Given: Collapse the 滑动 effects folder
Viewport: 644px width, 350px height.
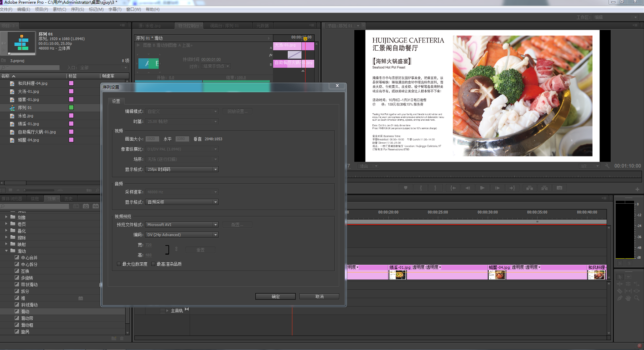Looking at the screenshot, I should 6,251.
